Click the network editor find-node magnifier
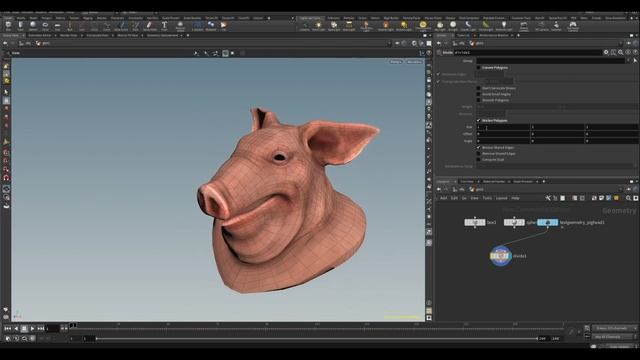Image resolution: width=640 pixels, height=360 pixels. pyautogui.click(x=629, y=198)
